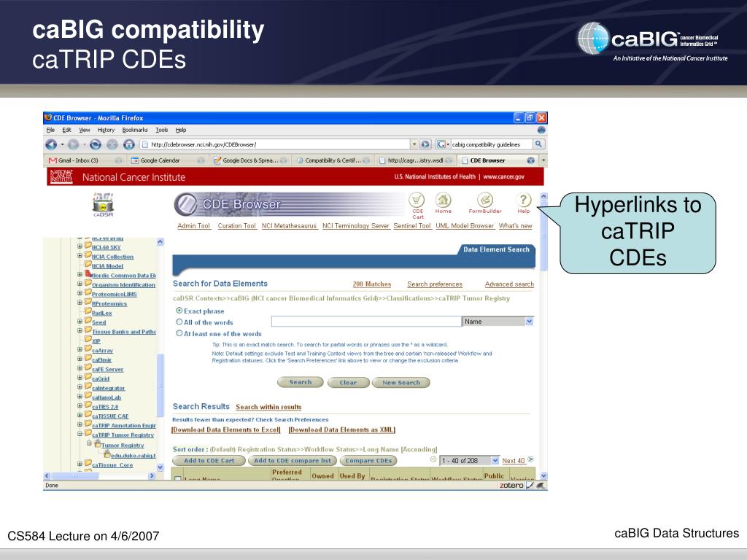Image resolution: width=747 pixels, height=560 pixels.
Task: Click the main page vertical scrollbar
Action: [543, 335]
